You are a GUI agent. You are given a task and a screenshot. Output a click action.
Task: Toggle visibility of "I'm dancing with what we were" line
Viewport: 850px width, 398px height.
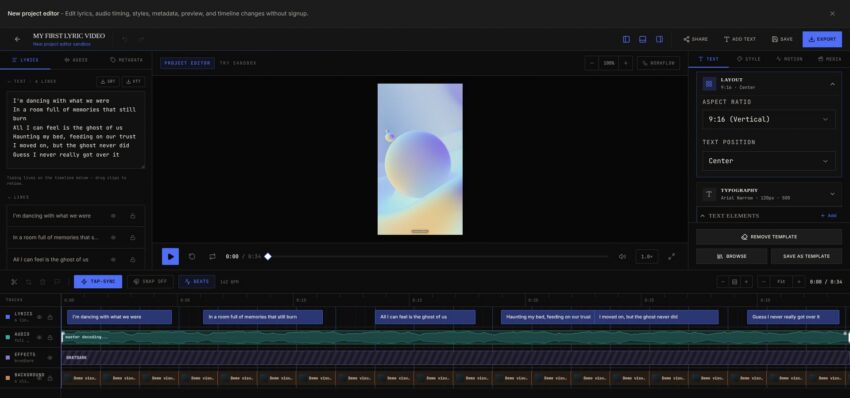(x=113, y=216)
